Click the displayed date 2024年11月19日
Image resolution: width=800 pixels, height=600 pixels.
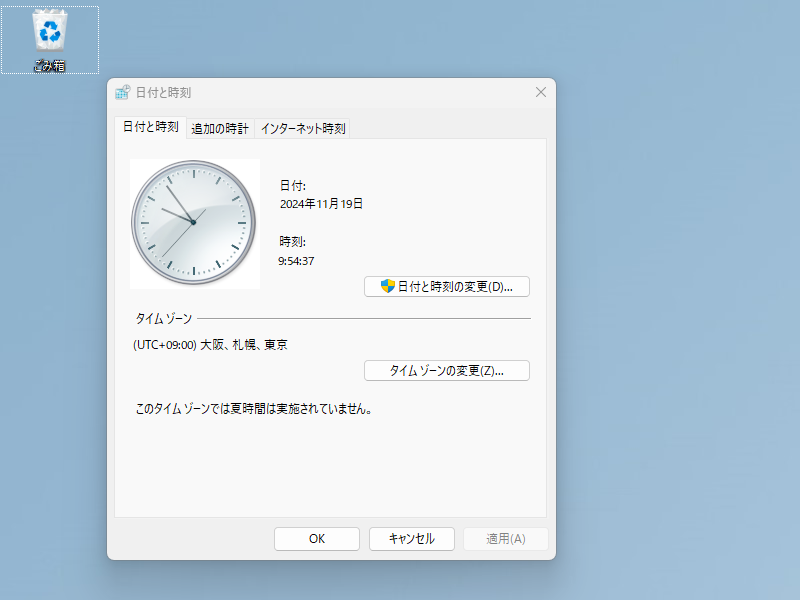point(322,203)
